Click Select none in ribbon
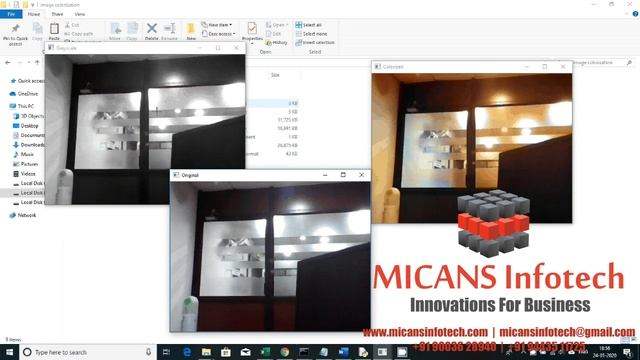The height and width of the screenshot is (360, 640). 311,33
